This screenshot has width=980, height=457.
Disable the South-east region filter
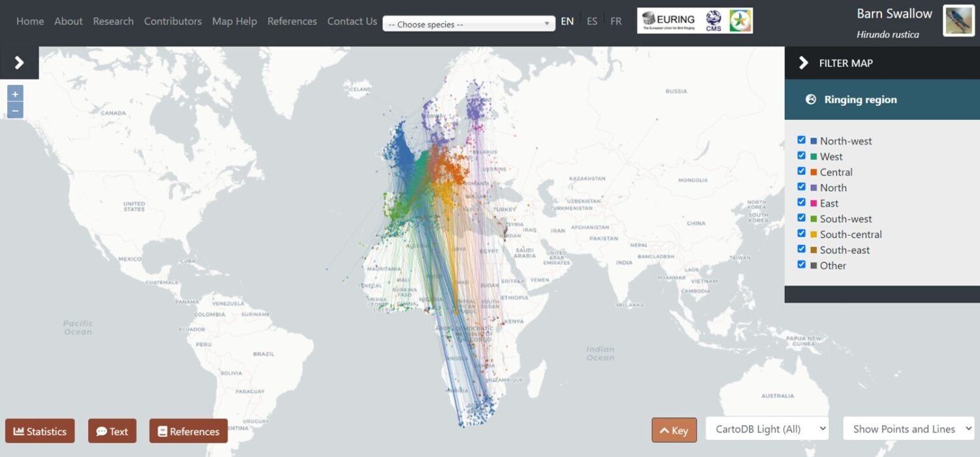(802, 249)
